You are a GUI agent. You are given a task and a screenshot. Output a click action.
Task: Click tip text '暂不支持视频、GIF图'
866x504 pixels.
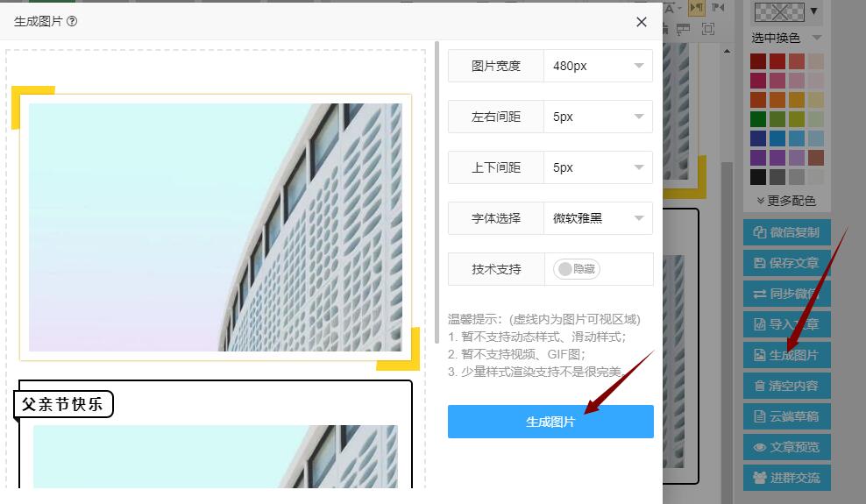point(522,354)
